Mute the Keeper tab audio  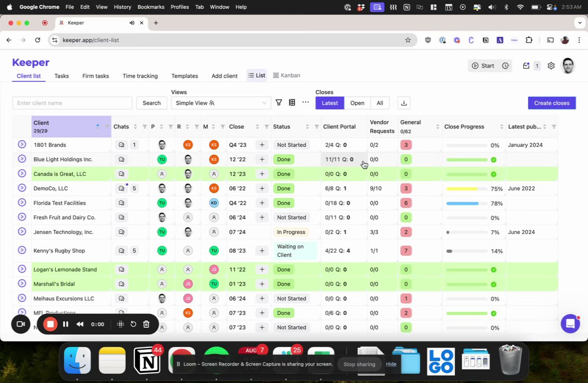[x=132, y=23]
